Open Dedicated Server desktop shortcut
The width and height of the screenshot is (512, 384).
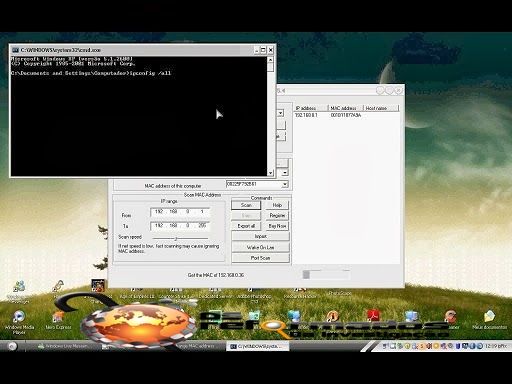[215, 294]
